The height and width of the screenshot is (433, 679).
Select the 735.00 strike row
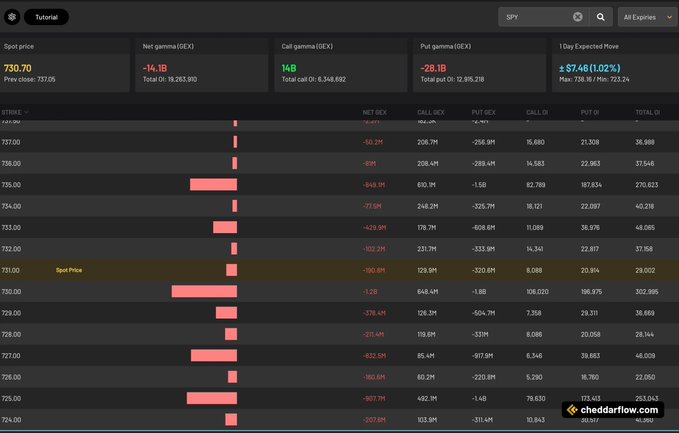pyautogui.click(x=340, y=185)
